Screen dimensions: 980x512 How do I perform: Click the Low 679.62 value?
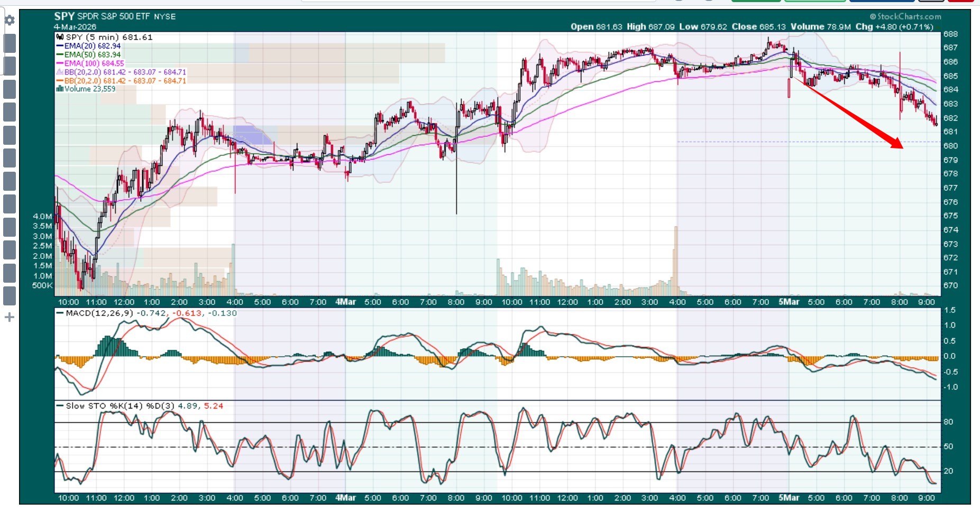click(703, 26)
